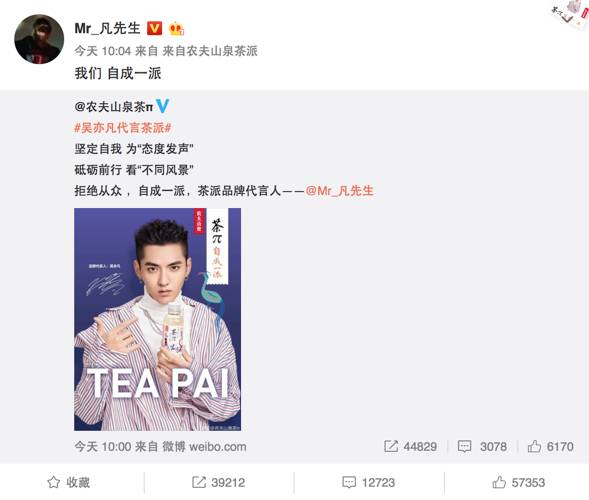Open the comments with 12723 replies
The image size is (589, 500).
369,482
